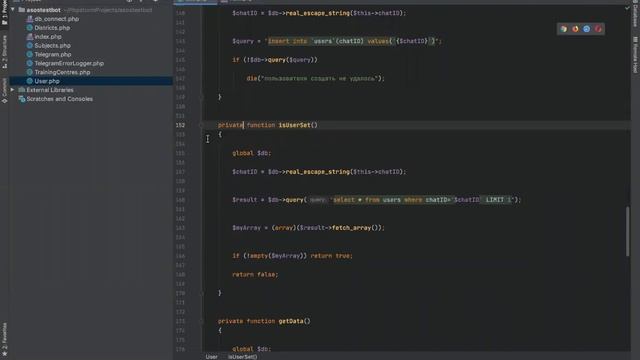Open the Structure tool window tab
This screenshot has height=360, width=640.
pyautogui.click(x=4, y=52)
